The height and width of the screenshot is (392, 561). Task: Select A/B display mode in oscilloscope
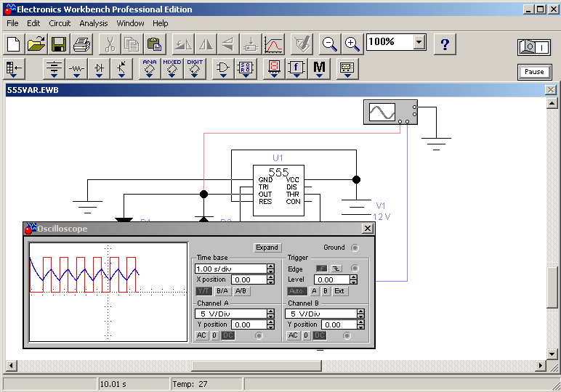(x=241, y=291)
